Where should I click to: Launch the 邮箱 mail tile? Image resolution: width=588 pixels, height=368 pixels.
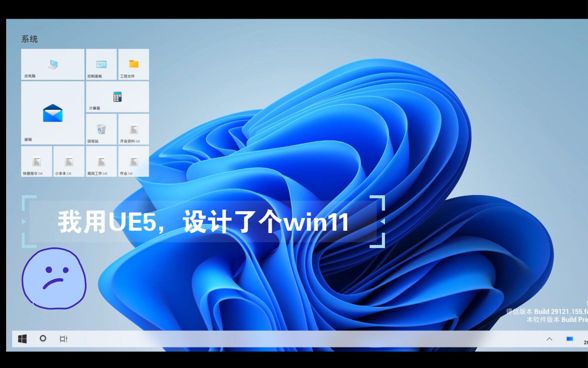(x=53, y=113)
